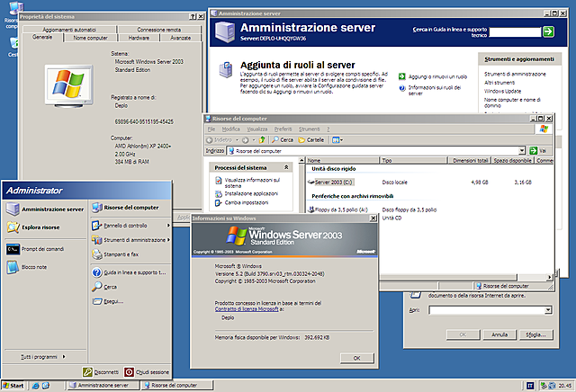
Task: Sort by the Nome column header
Action: coord(342,160)
